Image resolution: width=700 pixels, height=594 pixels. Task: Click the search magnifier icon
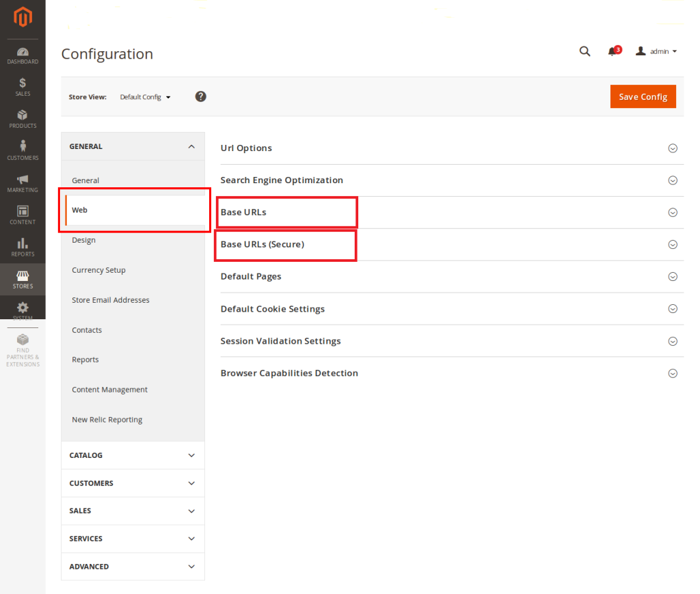point(584,51)
